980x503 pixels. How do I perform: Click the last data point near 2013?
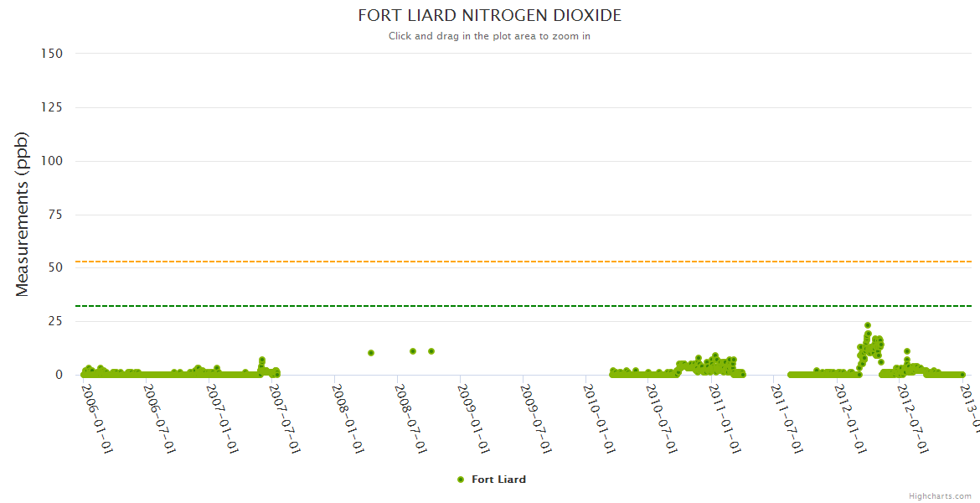pyautogui.click(x=962, y=375)
